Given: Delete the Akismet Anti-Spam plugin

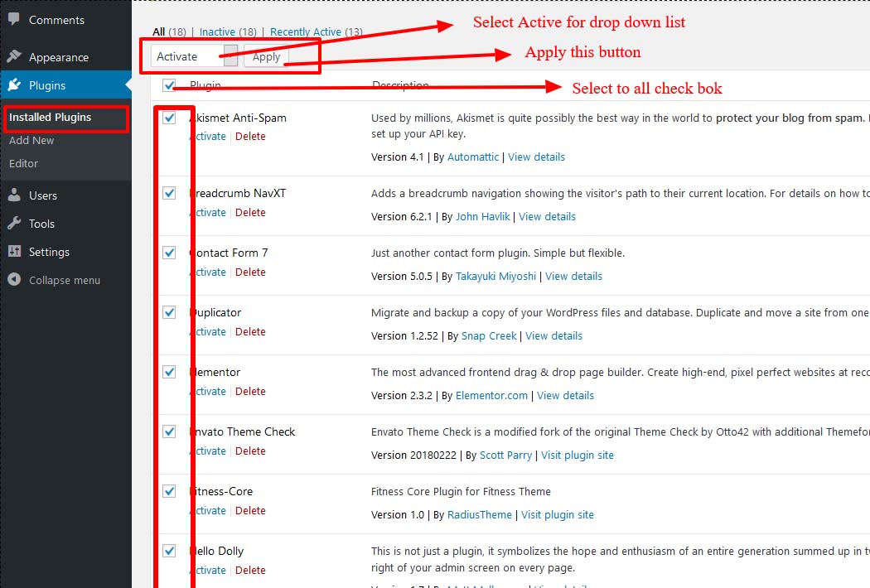Looking at the screenshot, I should click(x=250, y=136).
